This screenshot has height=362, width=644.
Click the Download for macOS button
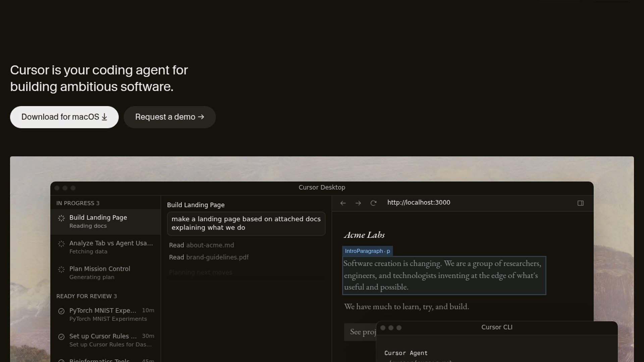(x=64, y=117)
